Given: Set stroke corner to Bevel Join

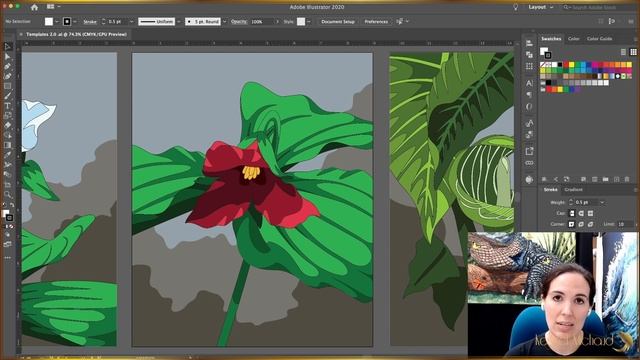Looking at the screenshot, I should (x=591, y=224).
